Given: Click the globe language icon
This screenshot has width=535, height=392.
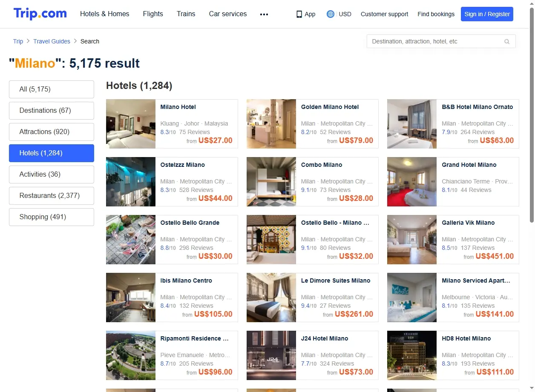Looking at the screenshot, I should click(330, 14).
